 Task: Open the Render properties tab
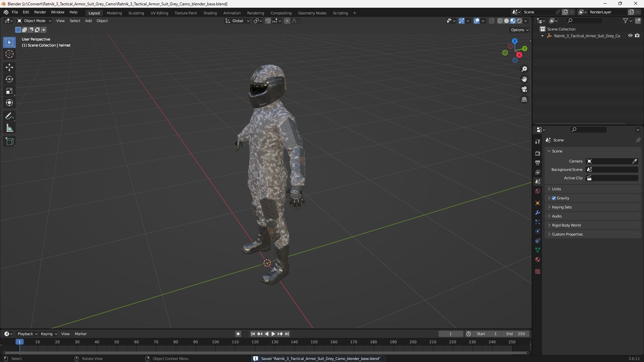tap(538, 153)
